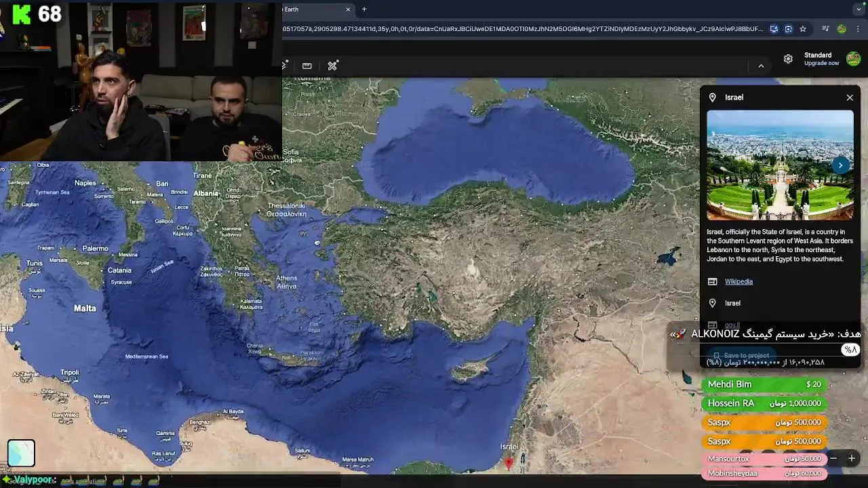Image resolution: width=868 pixels, height=488 pixels.
Task: Select the Earth browser tab
Action: 315,9
